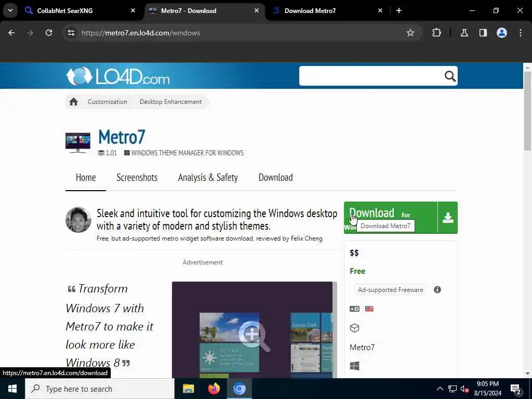Open the Screenshots tab
The width and height of the screenshot is (532, 399).
137,178
